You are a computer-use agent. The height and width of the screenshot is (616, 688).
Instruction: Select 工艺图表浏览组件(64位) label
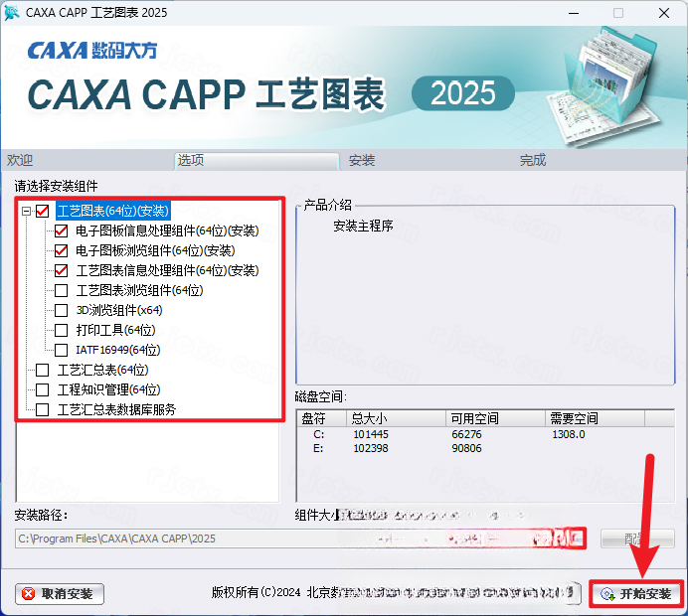coord(139,290)
